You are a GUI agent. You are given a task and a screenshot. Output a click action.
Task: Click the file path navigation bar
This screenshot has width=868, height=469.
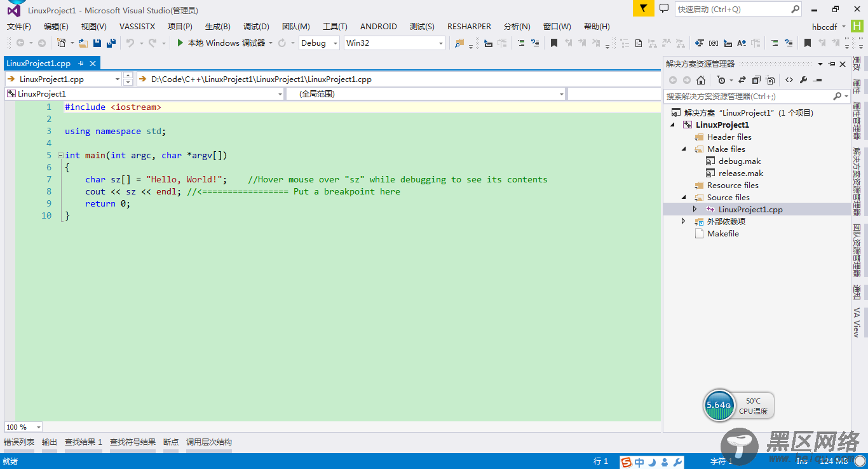[x=398, y=79]
